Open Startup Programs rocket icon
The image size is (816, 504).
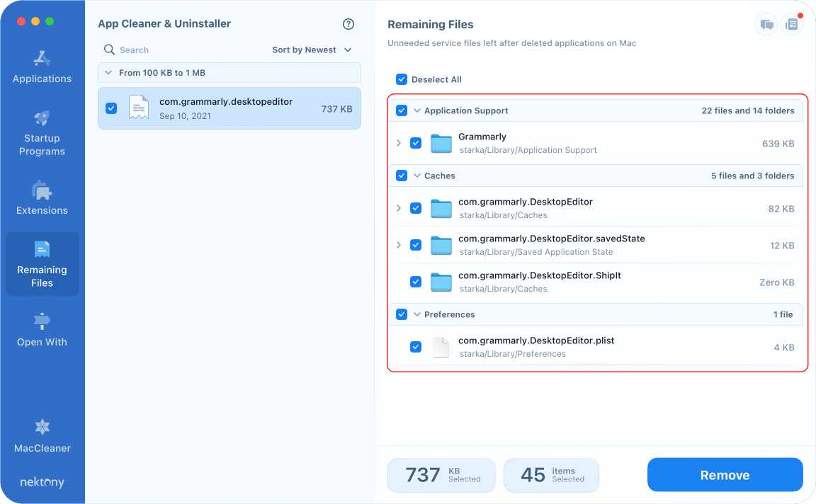tap(42, 118)
